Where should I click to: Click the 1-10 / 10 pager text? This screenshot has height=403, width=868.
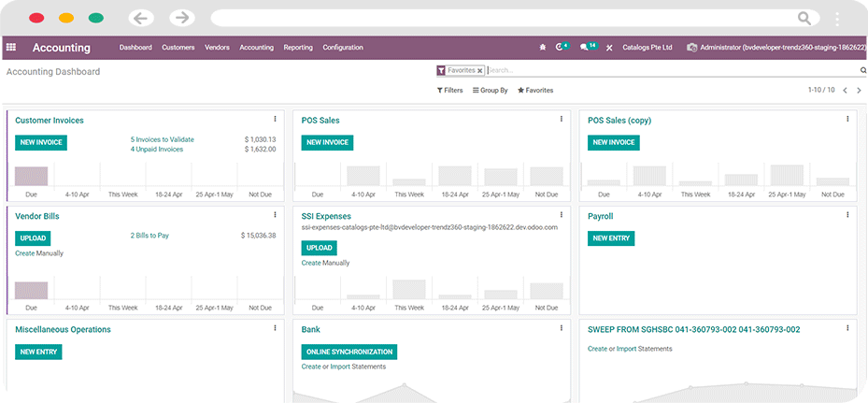click(821, 90)
